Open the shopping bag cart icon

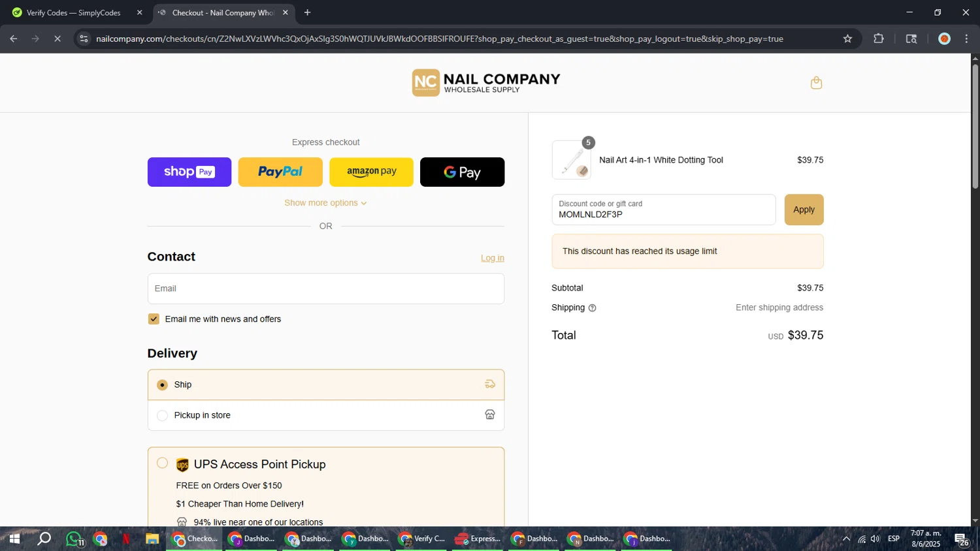tap(816, 83)
